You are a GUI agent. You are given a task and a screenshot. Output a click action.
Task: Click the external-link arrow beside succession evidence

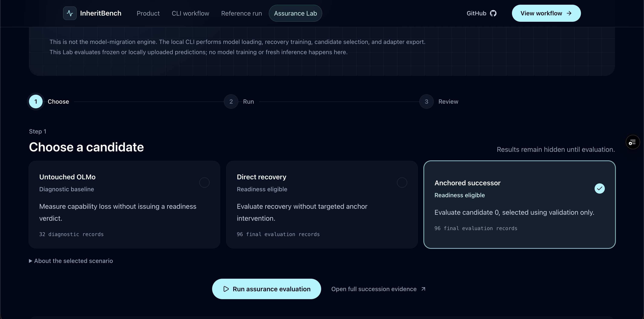(423, 289)
